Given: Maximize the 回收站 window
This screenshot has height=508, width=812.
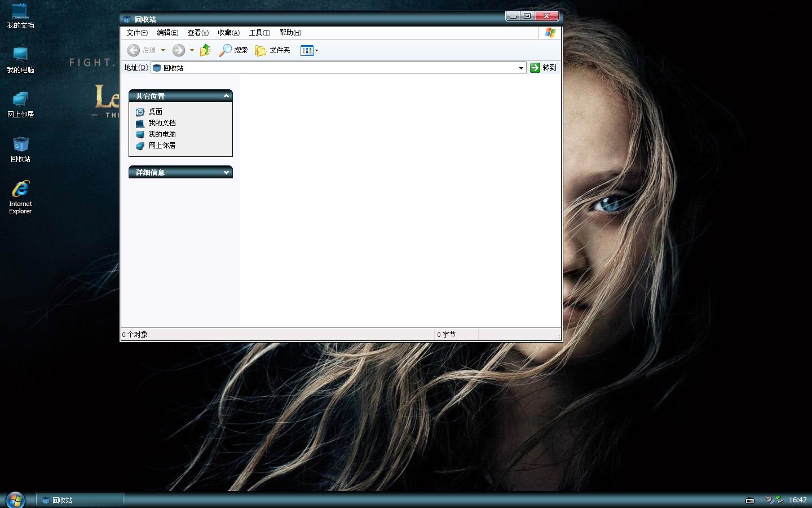Looking at the screenshot, I should click(x=527, y=16).
